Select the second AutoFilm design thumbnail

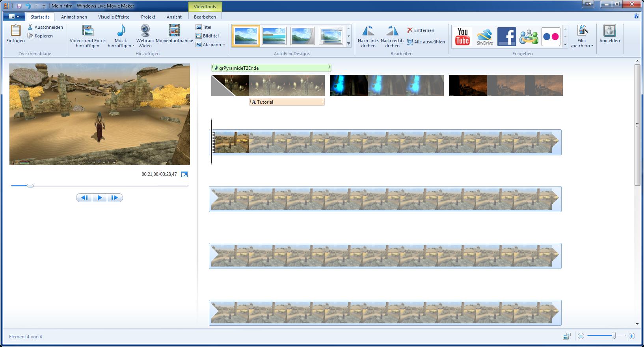click(274, 36)
